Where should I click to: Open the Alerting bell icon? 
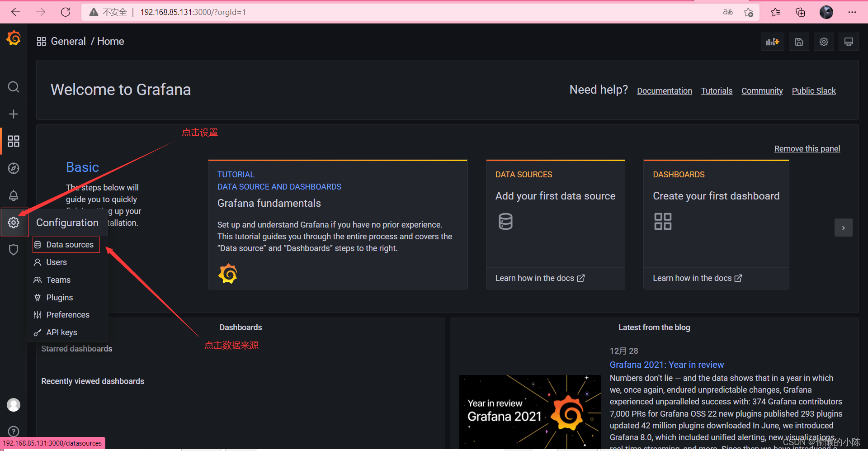[x=14, y=195]
